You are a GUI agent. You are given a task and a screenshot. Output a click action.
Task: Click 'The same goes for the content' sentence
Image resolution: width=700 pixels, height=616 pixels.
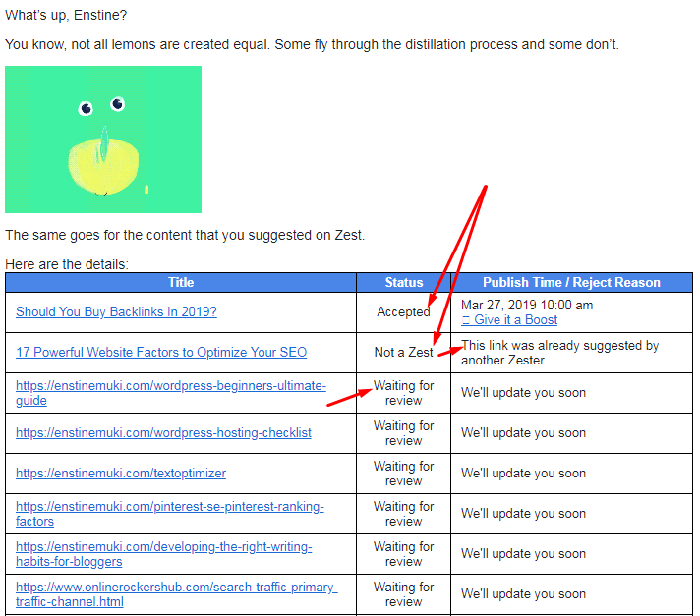(185, 235)
